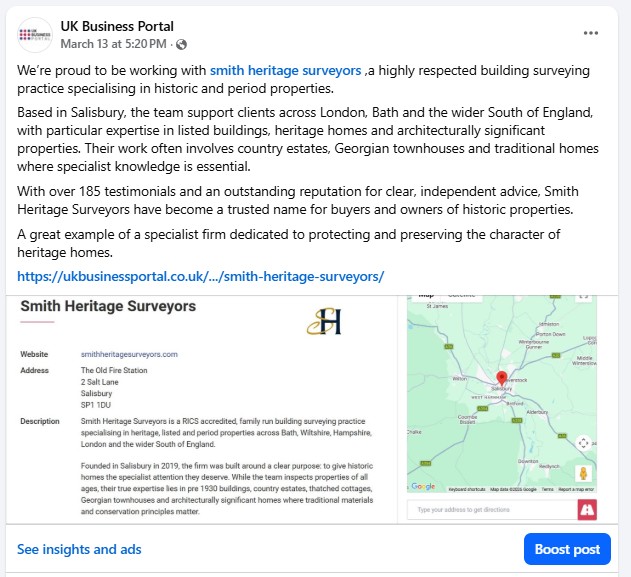Click the UK Business Portal page name
Screen dimensions: 631x577
point(117,26)
